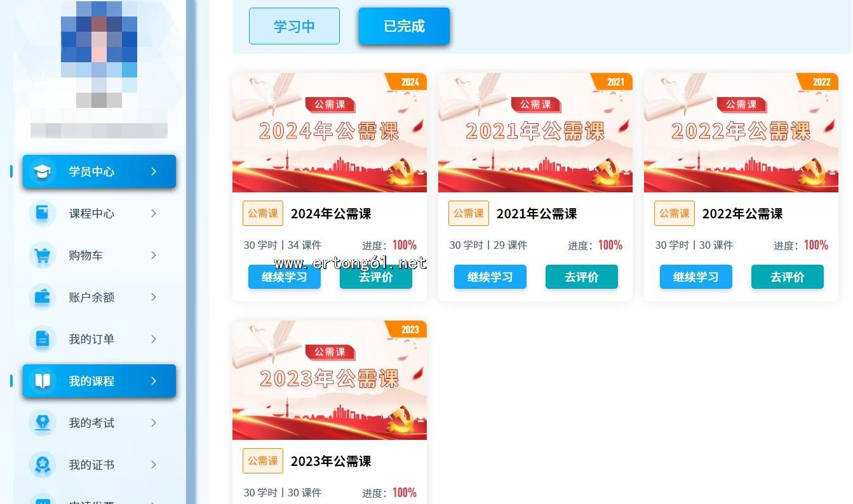Viewport: 853px width, 504px height.
Task: Expand the 课程中心 chevron arrow
Action: pos(154,213)
